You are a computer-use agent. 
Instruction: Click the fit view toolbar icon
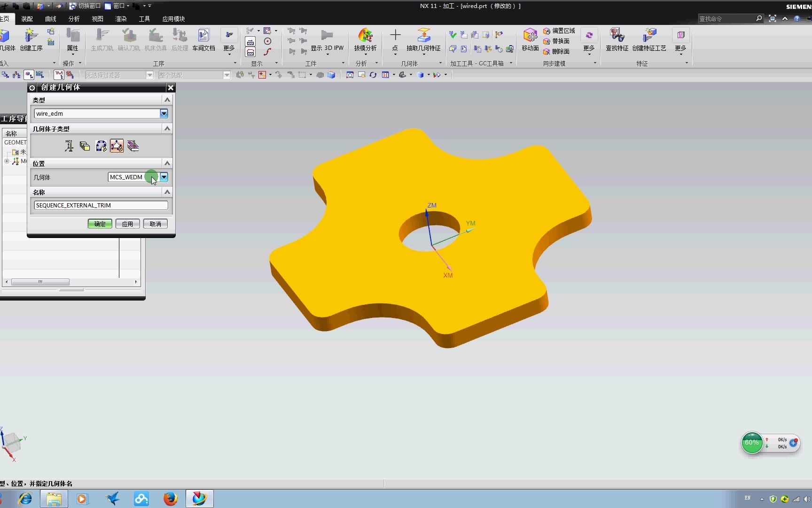[x=350, y=75]
